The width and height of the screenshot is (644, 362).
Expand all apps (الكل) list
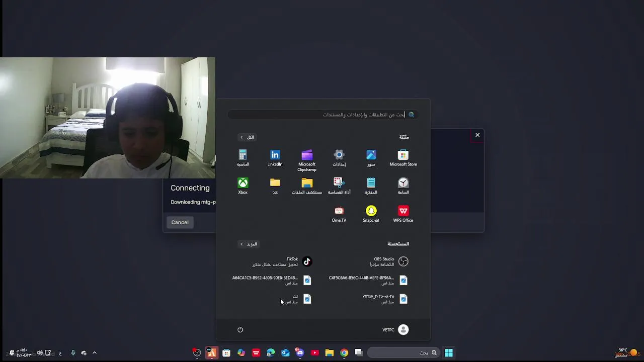(x=247, y=137)
